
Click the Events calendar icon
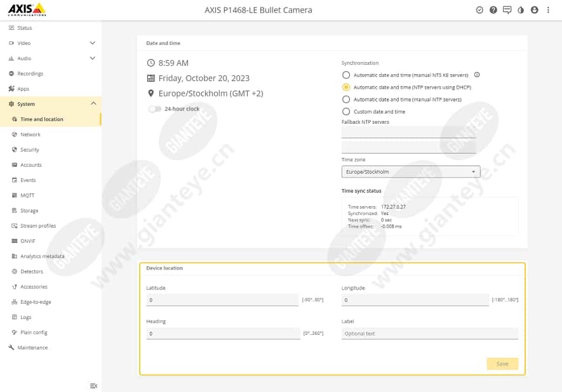click(x=15, y=180)
